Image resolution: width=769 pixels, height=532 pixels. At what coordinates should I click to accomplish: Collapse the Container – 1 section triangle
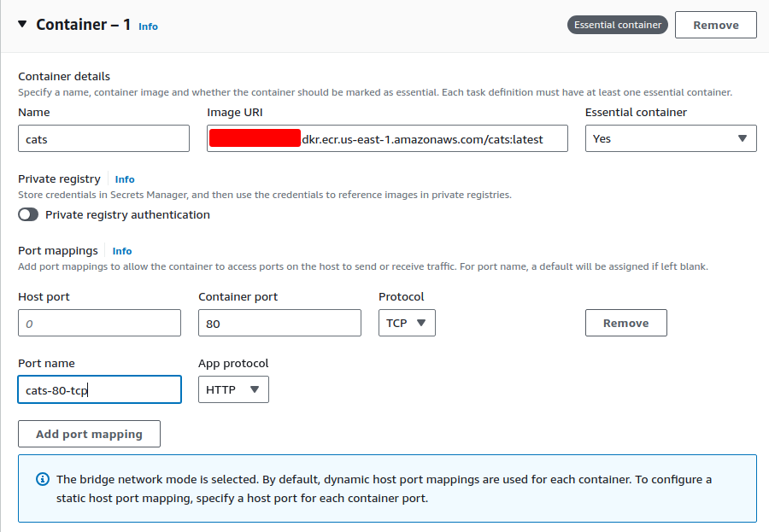point(22,25)
